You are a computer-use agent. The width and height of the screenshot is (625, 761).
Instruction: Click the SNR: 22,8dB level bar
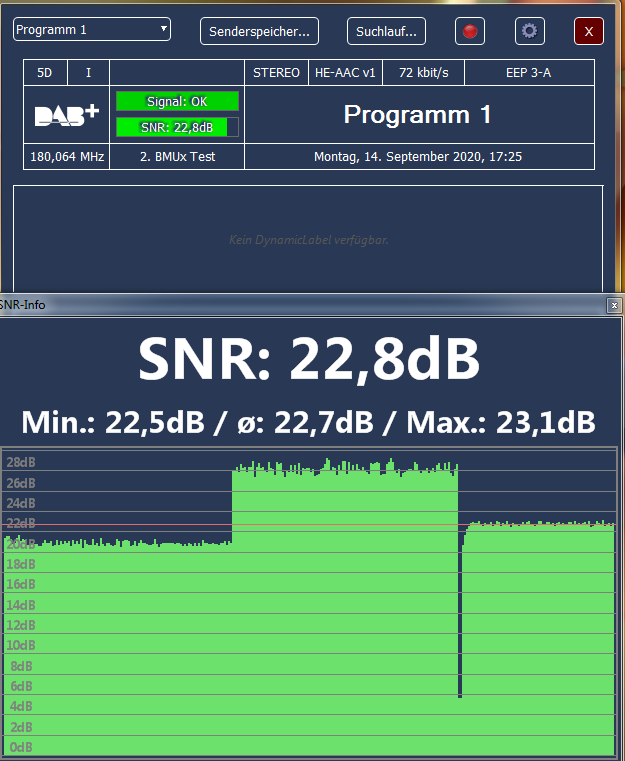[177, 126]
